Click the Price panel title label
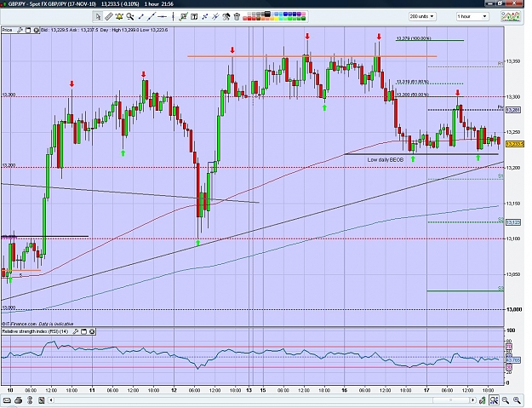 (7, 30)
